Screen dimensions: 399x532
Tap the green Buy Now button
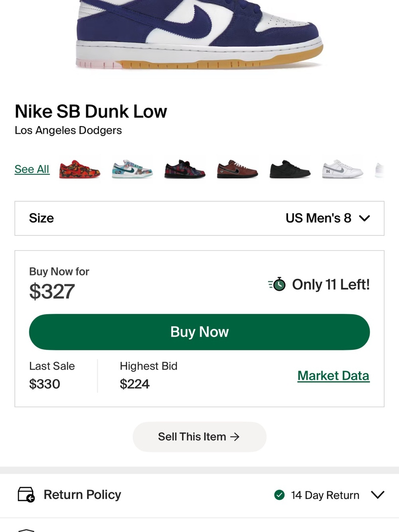(x=199, y=332)
